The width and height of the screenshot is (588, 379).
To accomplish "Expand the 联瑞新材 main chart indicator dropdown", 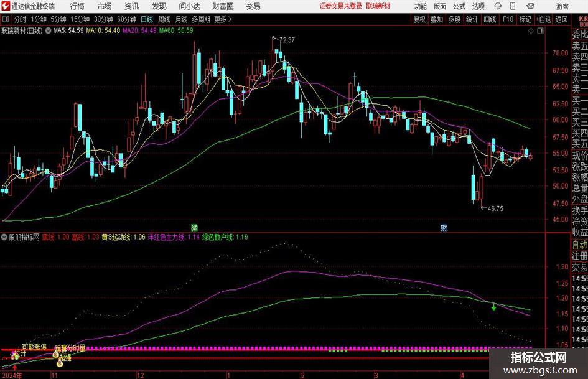I will click(49, 30).
